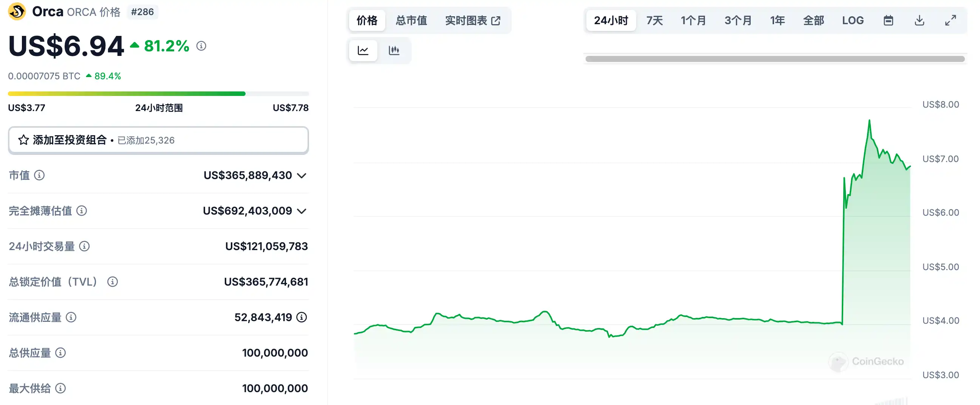Switch to the candlestick chart icon
The height and width of the screenshot is (405, 980).
tap(394, 50)
